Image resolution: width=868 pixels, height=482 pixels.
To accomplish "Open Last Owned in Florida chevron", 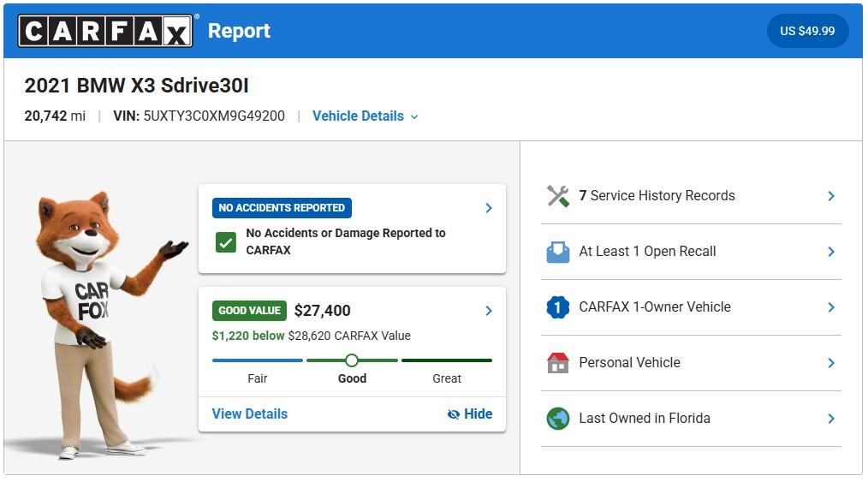I will click(831, 419).
